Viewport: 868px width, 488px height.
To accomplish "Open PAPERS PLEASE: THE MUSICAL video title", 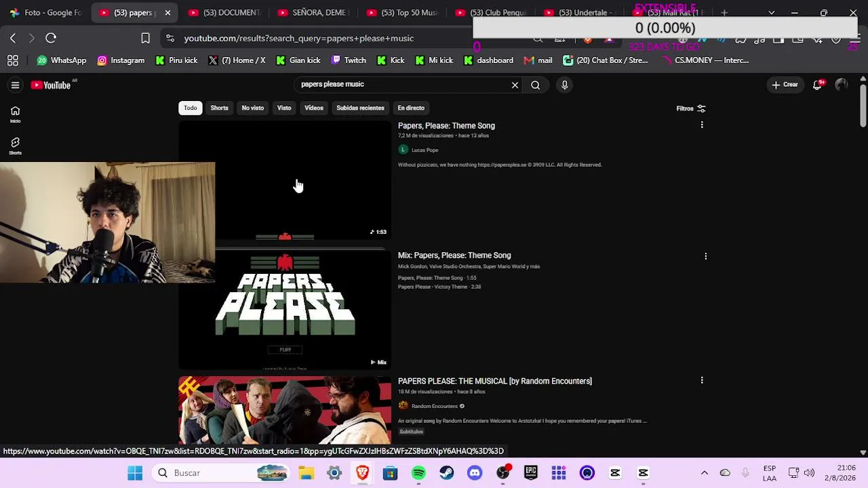I will coord(495,381).
